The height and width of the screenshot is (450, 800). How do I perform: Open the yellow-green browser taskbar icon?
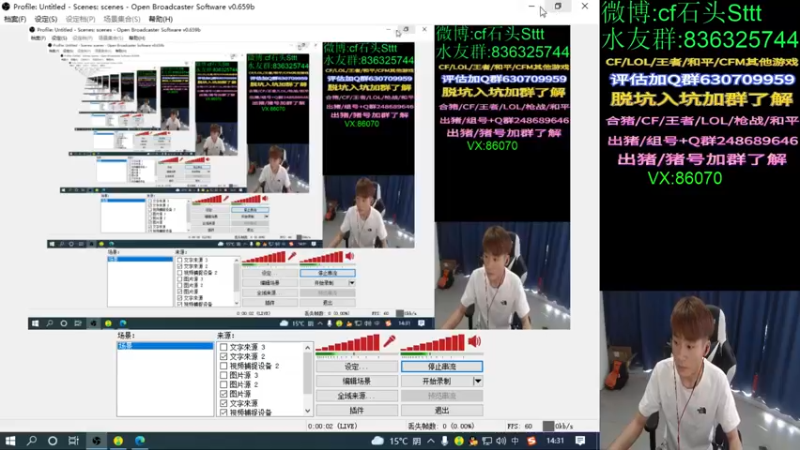118,440
